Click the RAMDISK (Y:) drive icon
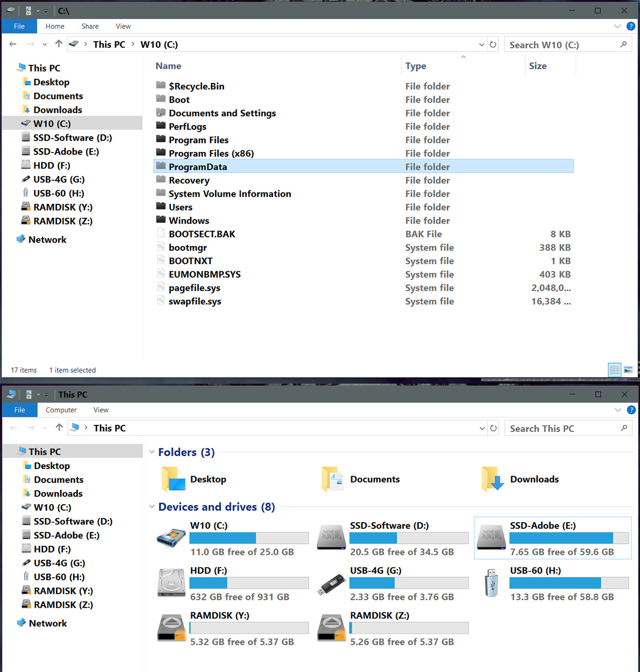640x672 pixels. point(171,628)
